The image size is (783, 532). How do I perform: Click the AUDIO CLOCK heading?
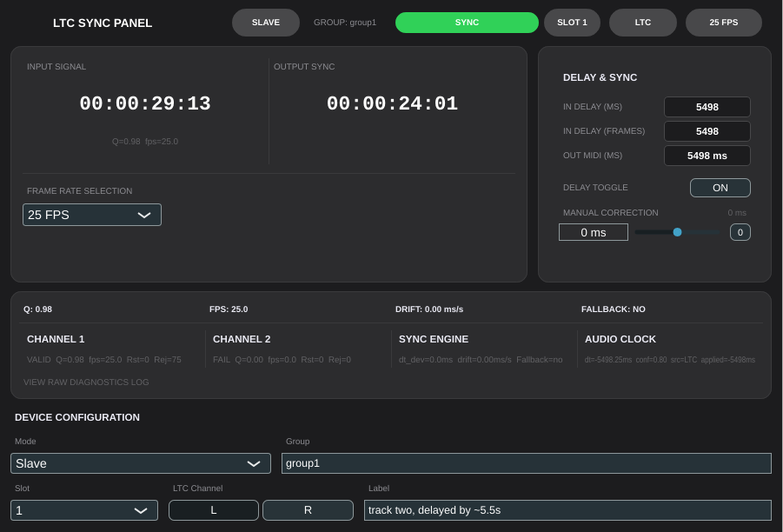pos(620,339)
